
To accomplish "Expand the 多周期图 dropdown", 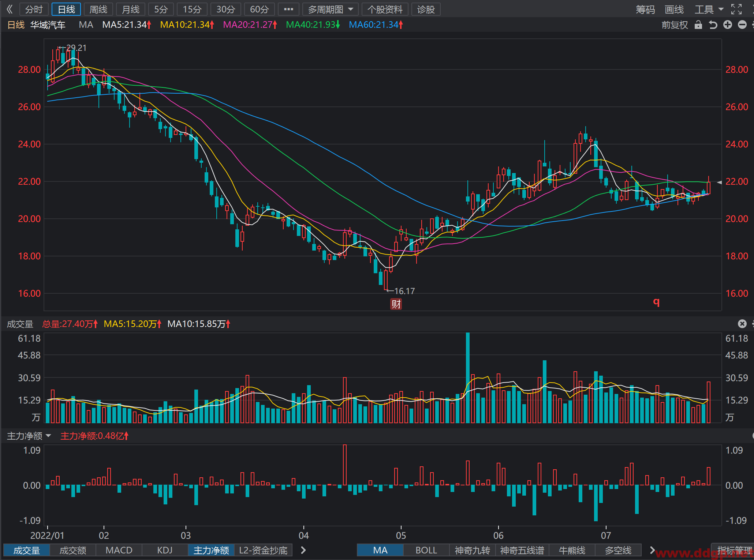I will point(331,9).
